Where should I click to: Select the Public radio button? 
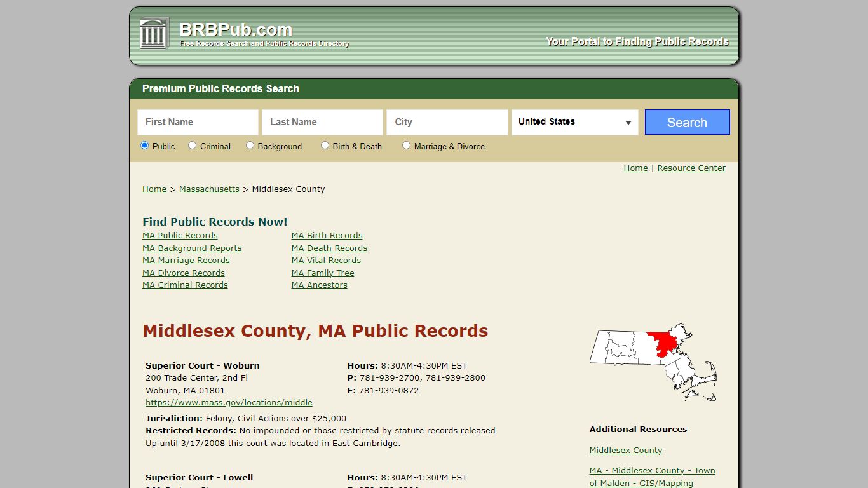pos(144,146)
